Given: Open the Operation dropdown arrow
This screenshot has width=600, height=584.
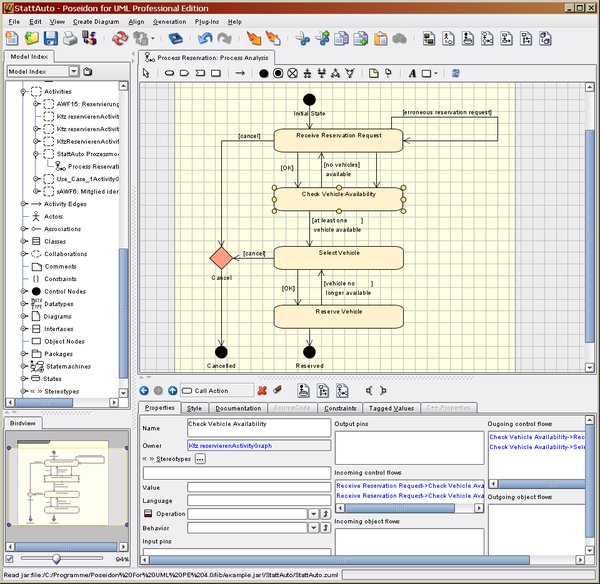Looking at the screenshot, I should tap(313, 514).
